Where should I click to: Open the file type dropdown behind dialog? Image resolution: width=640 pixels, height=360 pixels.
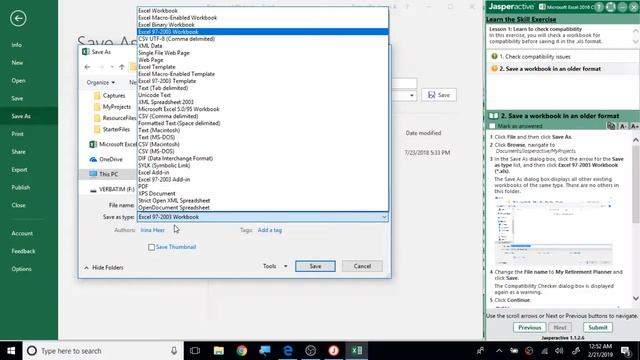point(411,95)
